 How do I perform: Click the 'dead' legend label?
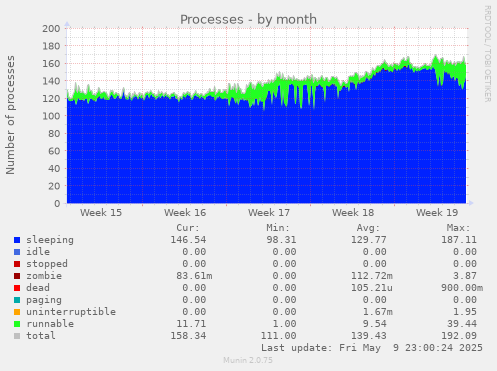(x=38, y=288)
